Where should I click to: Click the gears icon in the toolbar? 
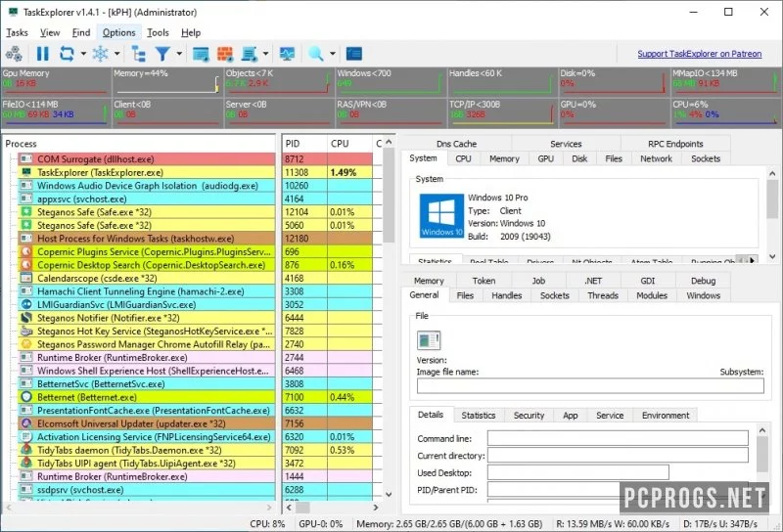14,54
